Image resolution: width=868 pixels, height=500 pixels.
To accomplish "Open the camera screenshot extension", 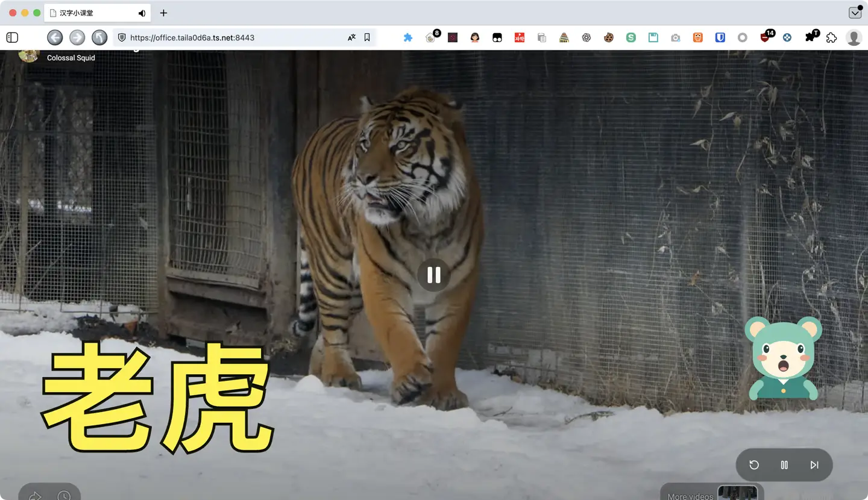I will (676, 37).
